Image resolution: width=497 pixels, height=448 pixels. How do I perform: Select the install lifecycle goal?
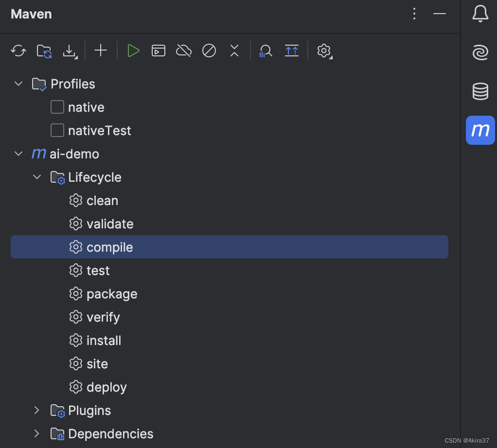tap(230, 340)
